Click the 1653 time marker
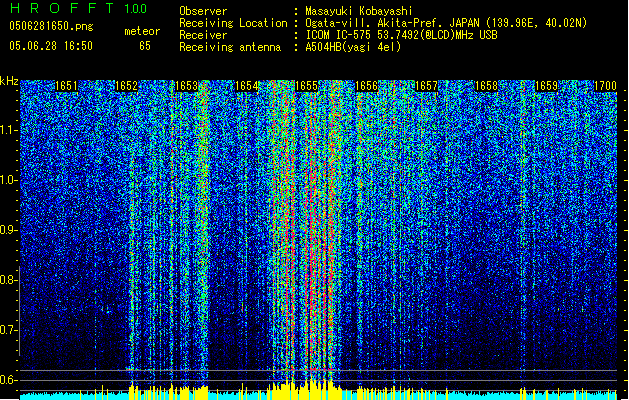 tap(187, 86)
